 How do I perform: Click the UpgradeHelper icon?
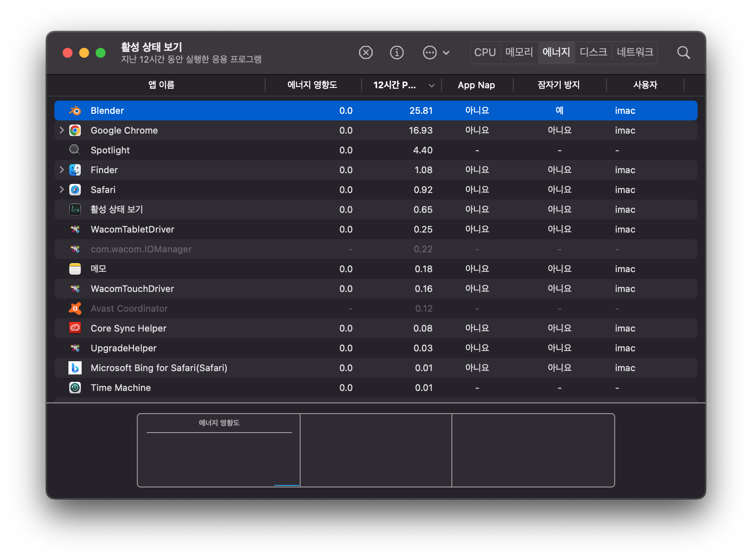click(75, 348)
